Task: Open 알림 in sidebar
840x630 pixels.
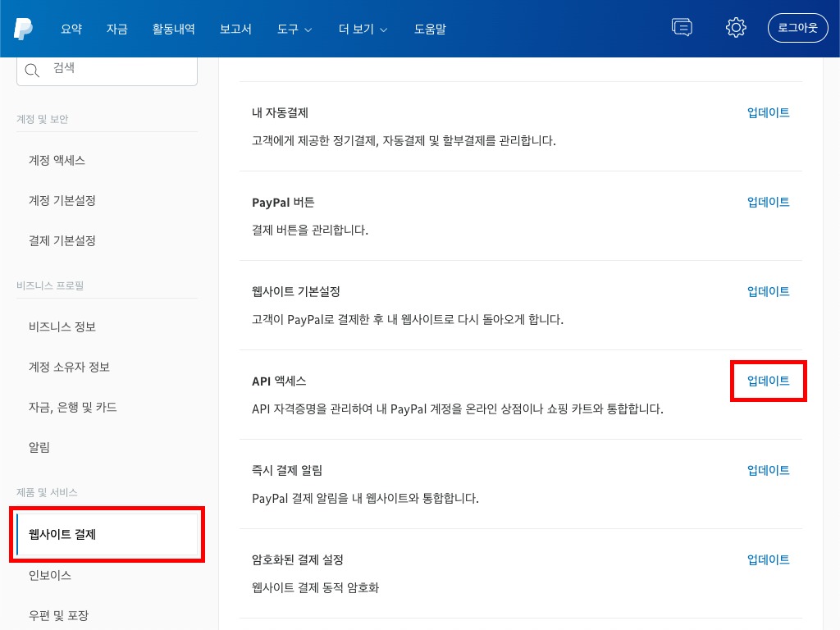Action: click(x=39, y=447)
